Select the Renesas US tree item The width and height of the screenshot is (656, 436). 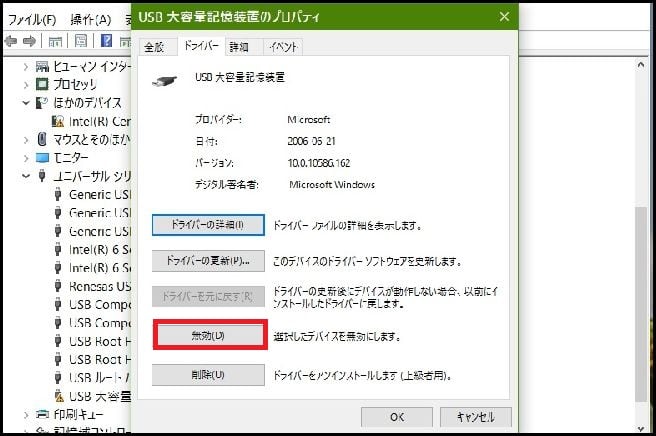(100, 286)
